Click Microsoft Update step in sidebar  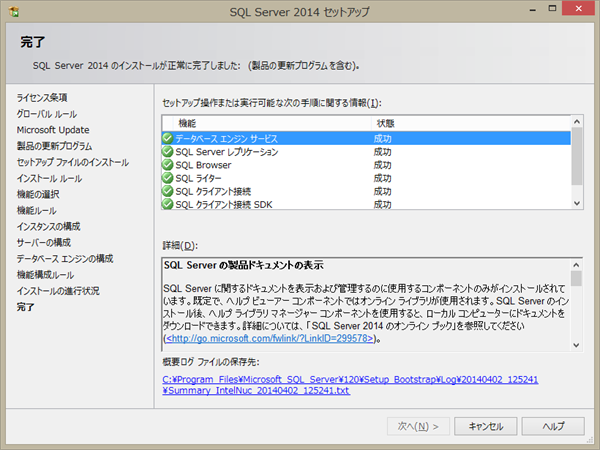click(x=53, y=130)
